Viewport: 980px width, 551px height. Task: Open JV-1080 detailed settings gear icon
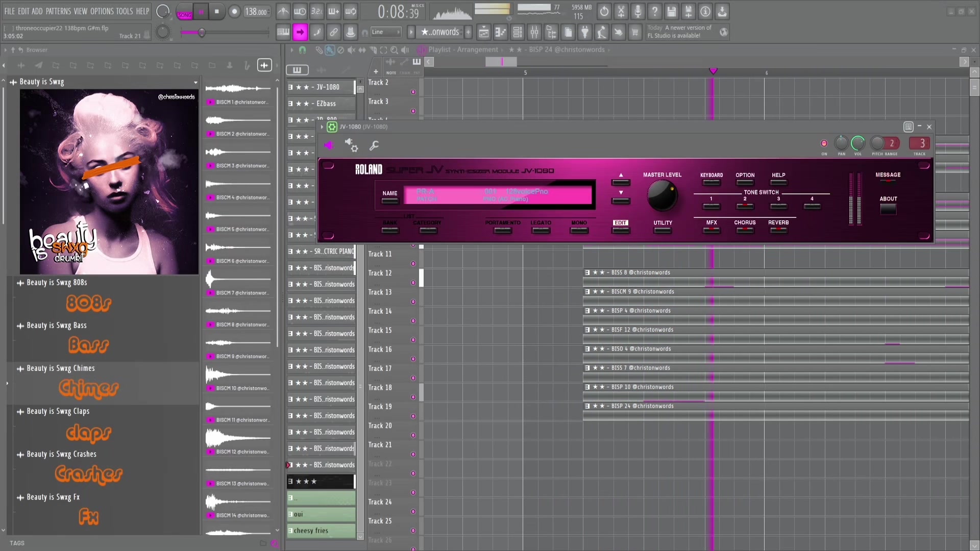pos(351,145)
